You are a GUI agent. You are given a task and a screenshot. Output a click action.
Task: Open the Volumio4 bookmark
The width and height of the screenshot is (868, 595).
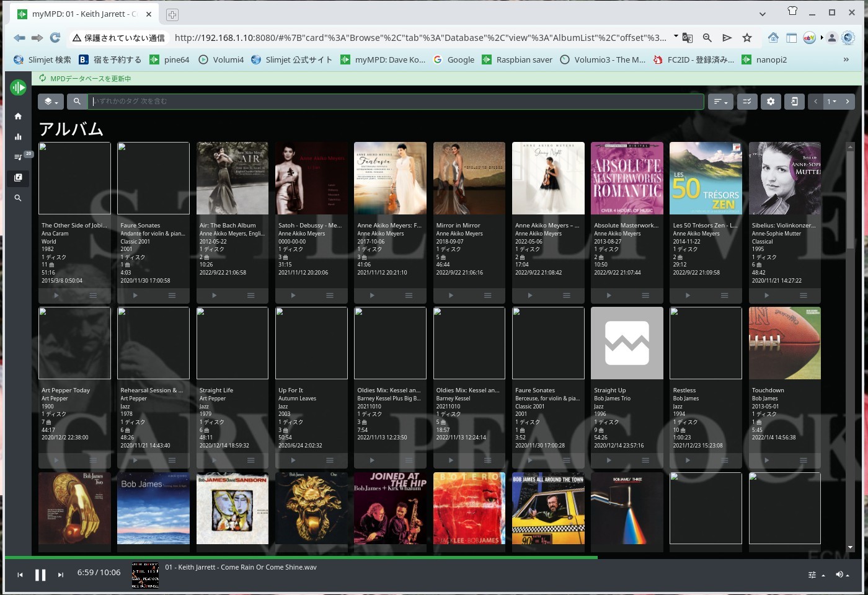pyautogui.click(x=221, y=59)
